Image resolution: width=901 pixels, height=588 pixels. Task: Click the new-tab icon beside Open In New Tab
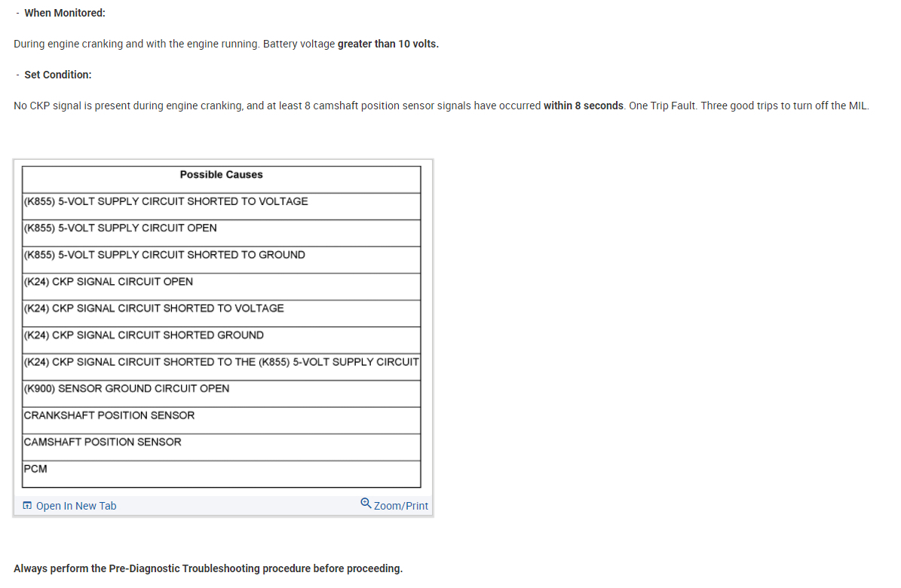[27, 506]
